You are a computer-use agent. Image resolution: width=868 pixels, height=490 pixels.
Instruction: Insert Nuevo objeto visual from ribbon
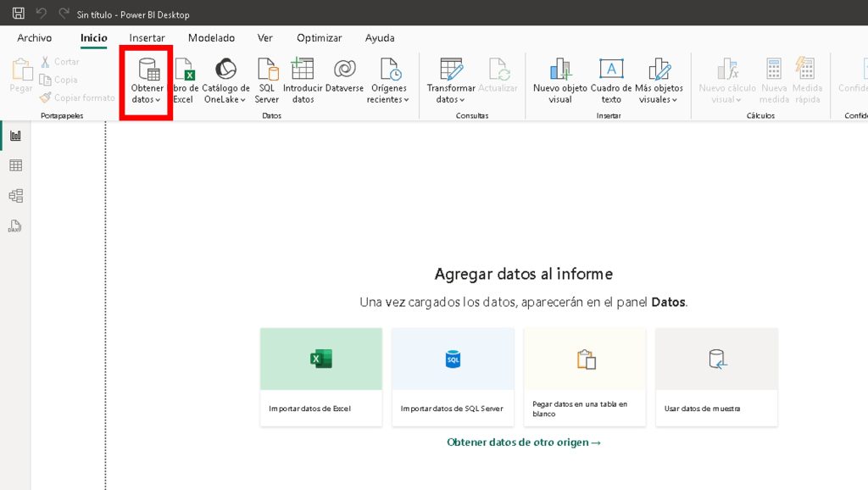point(559,69)
